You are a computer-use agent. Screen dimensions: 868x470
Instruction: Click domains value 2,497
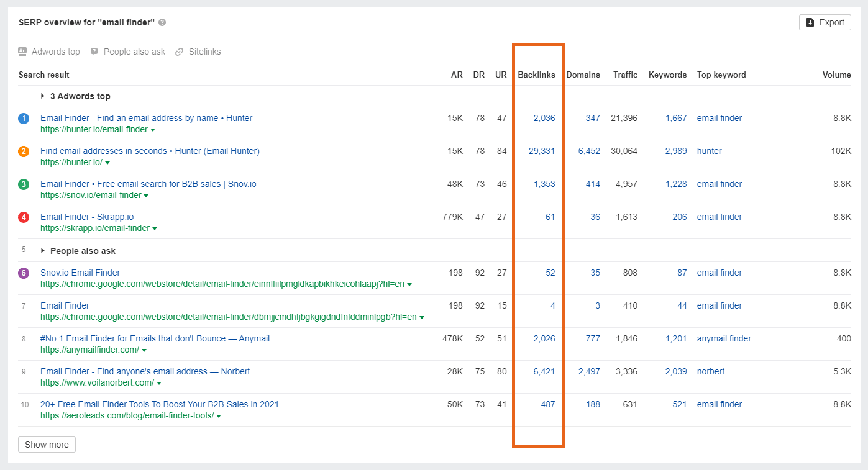589,371
